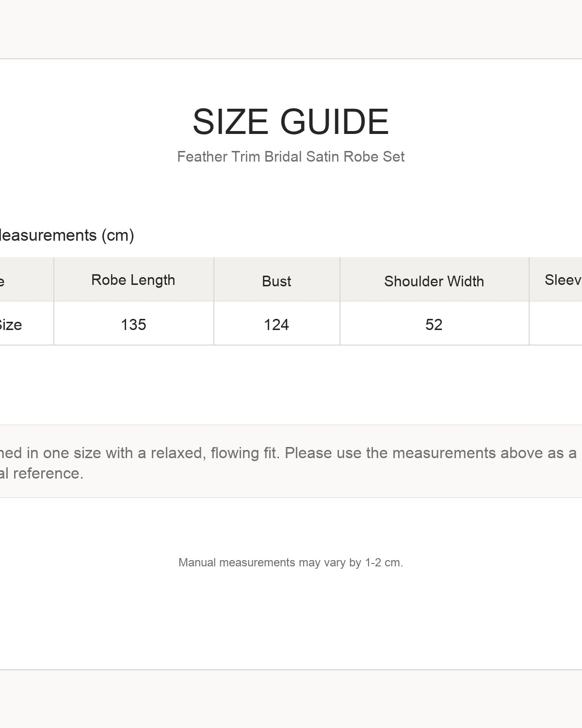The image size is (582, 728).
Task: Click the Shoulder Width value 52
Action: tap(434, 324)
